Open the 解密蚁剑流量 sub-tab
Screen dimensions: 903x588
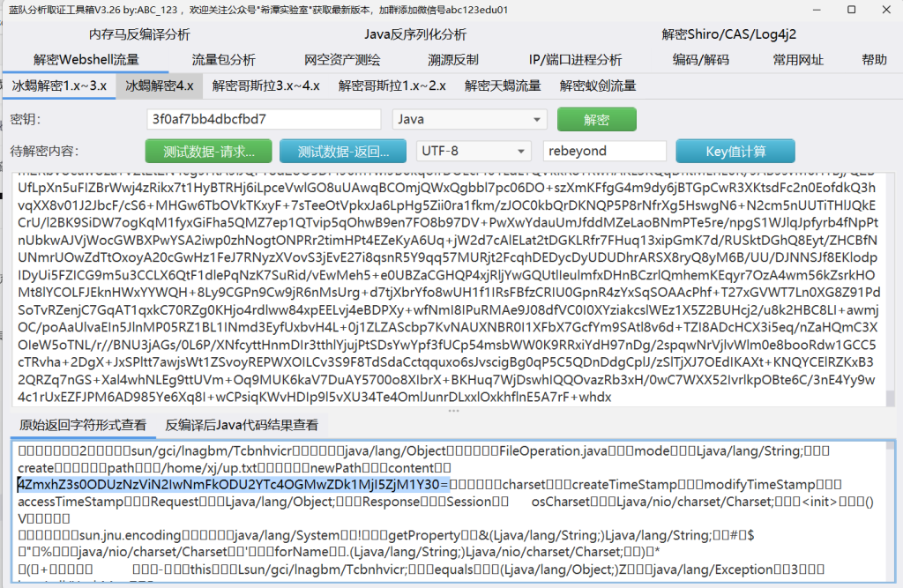tap(597, 86)
